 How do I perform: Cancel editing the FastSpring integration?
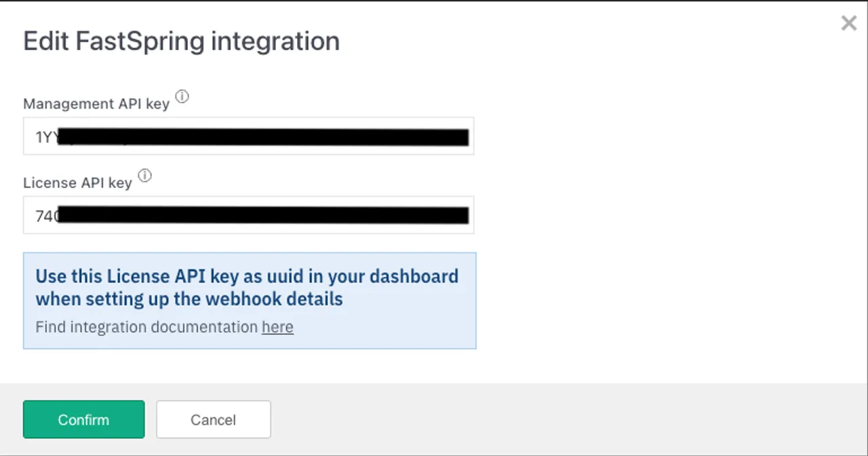pos(213,419)
